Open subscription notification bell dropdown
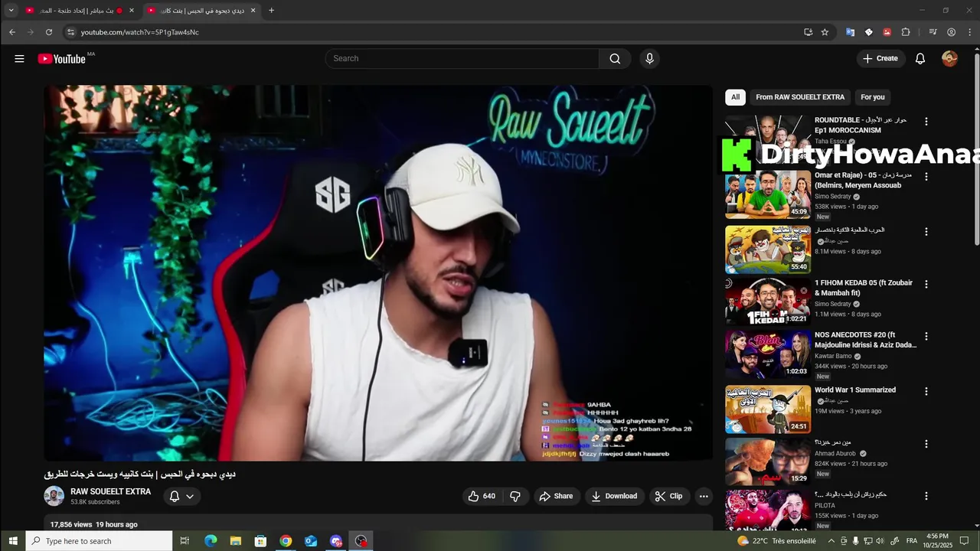Viewport: 980px width, 551px height. click(181, 496)
